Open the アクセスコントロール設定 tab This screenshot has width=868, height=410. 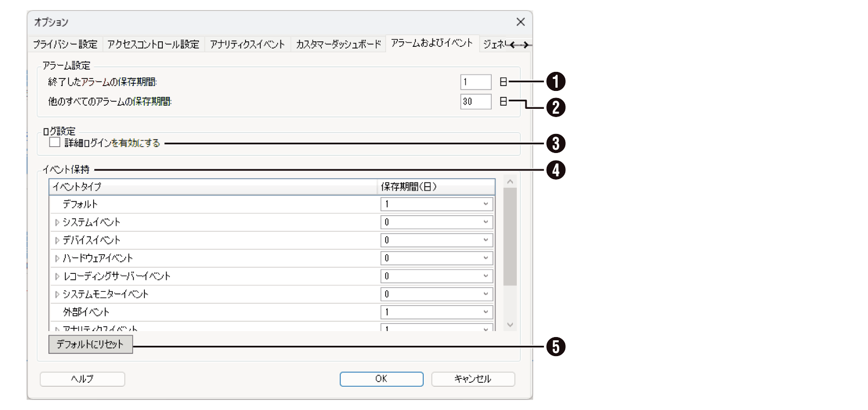(153, 44)
